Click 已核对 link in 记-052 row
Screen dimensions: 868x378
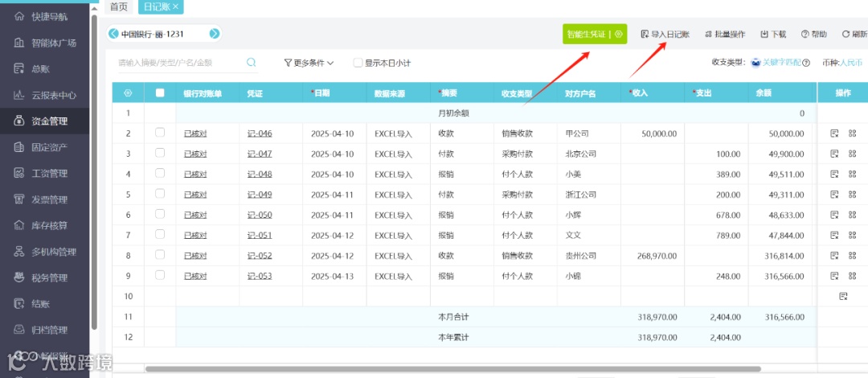[x=195, y=256]
